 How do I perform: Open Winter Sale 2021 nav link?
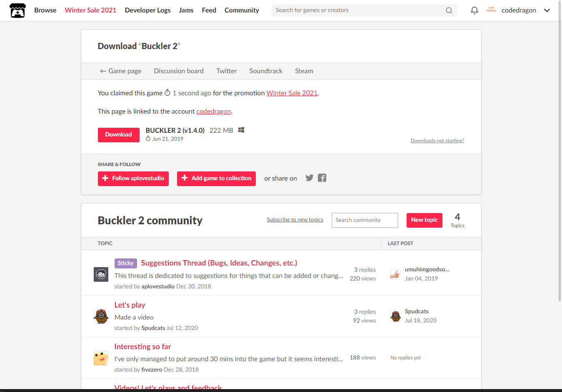point(90,10)
